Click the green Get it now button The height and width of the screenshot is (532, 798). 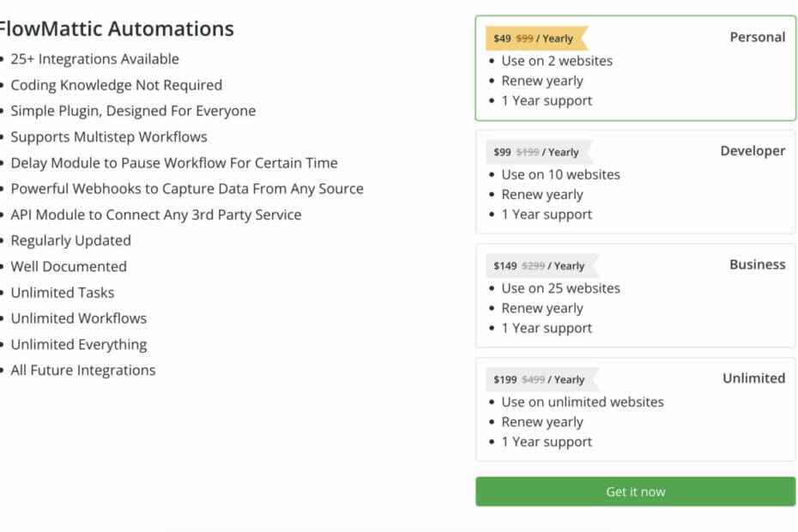click(635, 492)
